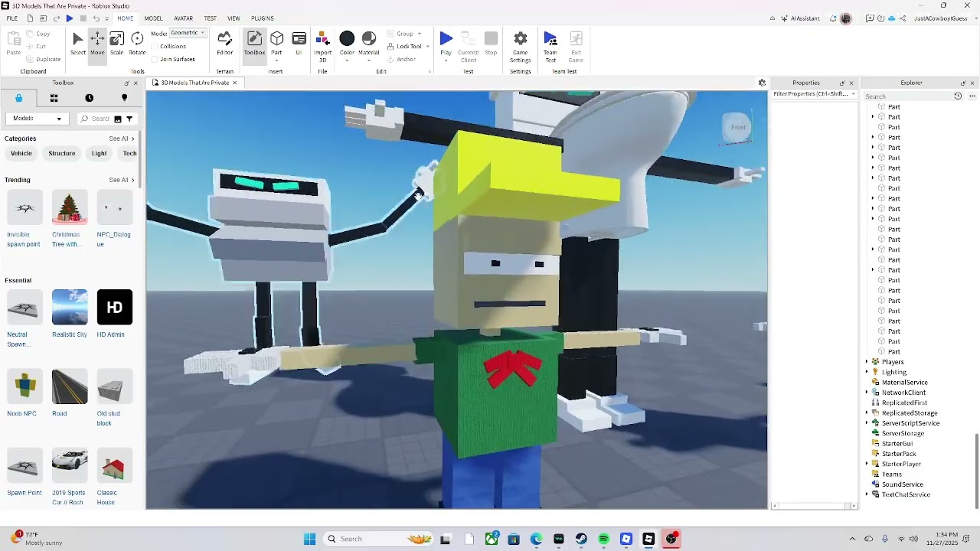Image resolution: width=980 pixels, height=551 pixels.
Task: Expand the StarterPlayer tree node
Action: pyautogui.click(x=867, y=464)
